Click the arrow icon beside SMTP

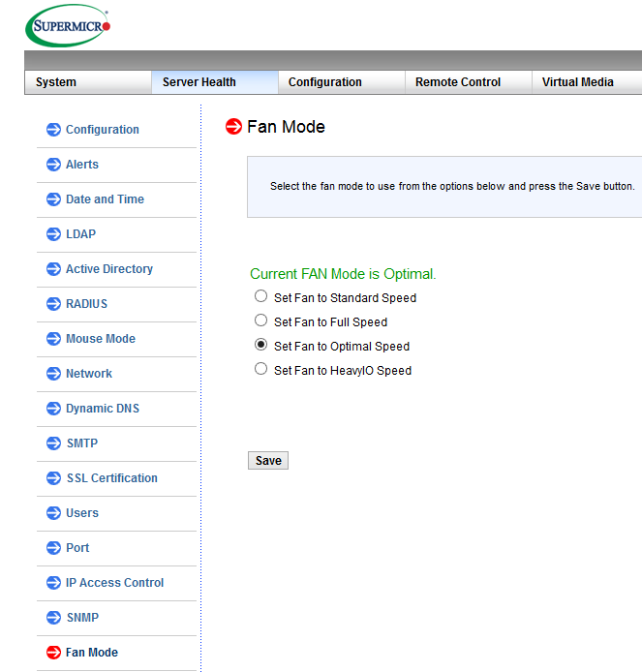coord(53,443)
